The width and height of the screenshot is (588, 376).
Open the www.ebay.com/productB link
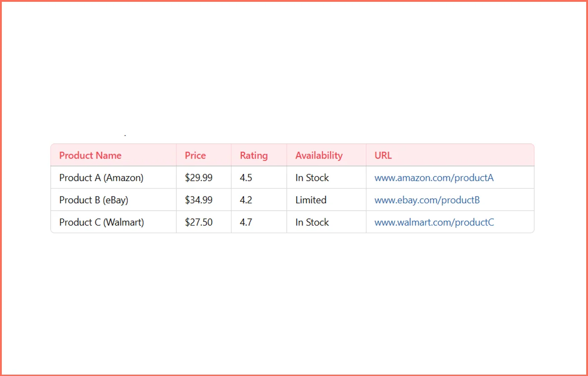point(427,200)
